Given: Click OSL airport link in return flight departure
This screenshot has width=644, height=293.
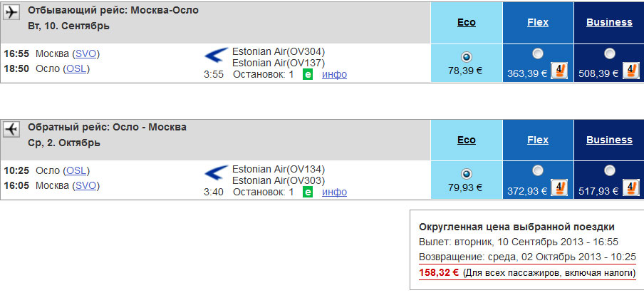Looking at the screenshot, I should point(76,170).
